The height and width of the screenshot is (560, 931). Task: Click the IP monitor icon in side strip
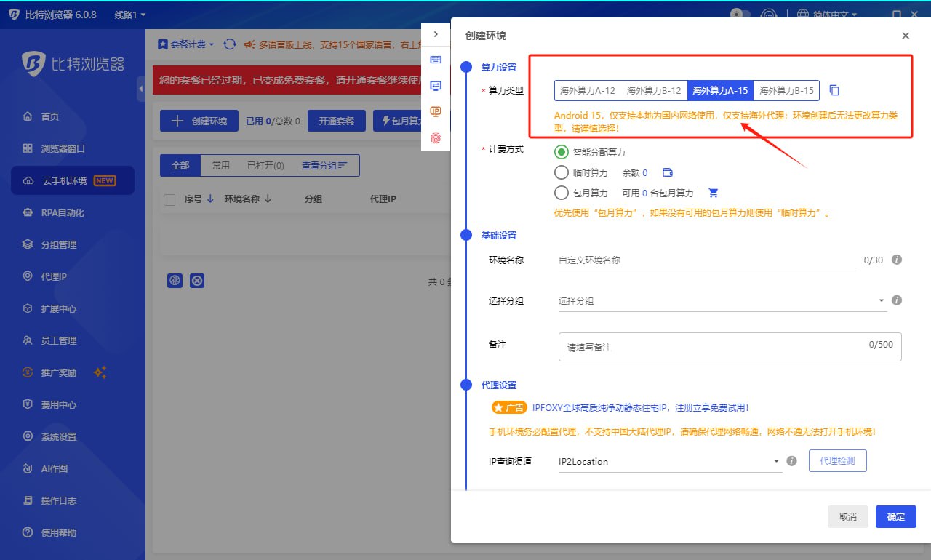click(436, 111)
